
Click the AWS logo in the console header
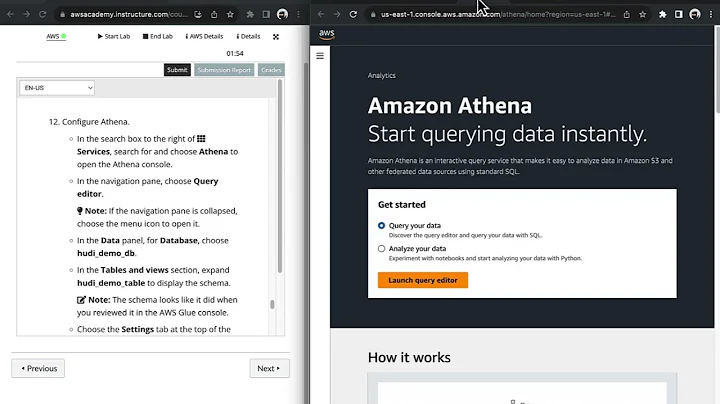pyautogui.click(x=326, y=34)
